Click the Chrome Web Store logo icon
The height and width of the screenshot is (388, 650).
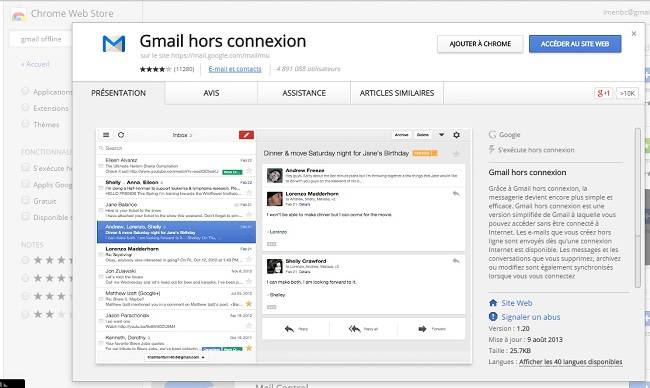point(19,15)
